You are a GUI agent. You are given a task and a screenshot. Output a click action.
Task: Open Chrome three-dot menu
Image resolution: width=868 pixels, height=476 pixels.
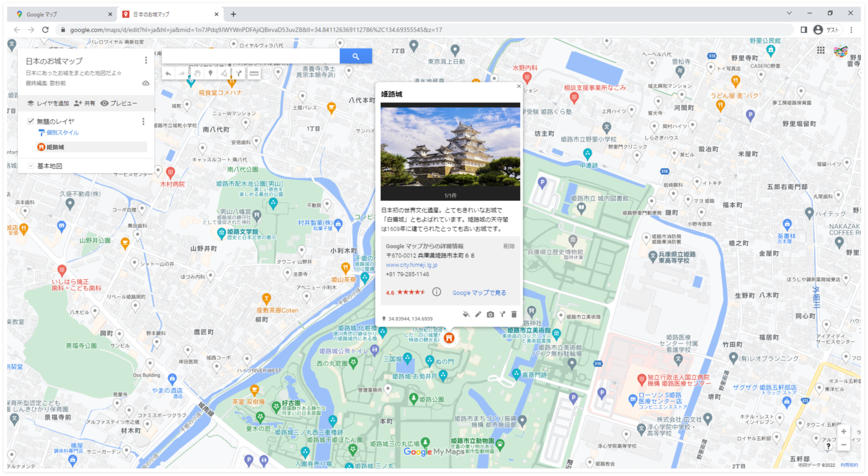(851, 30)
